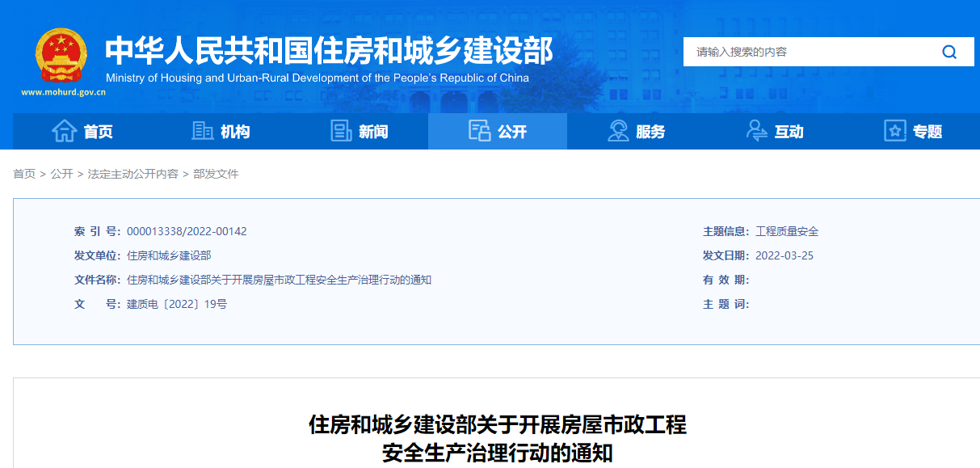This screenshot has height=468, width=980.
Task: Click the home icon beside 首页
Action: click(65, 131)
